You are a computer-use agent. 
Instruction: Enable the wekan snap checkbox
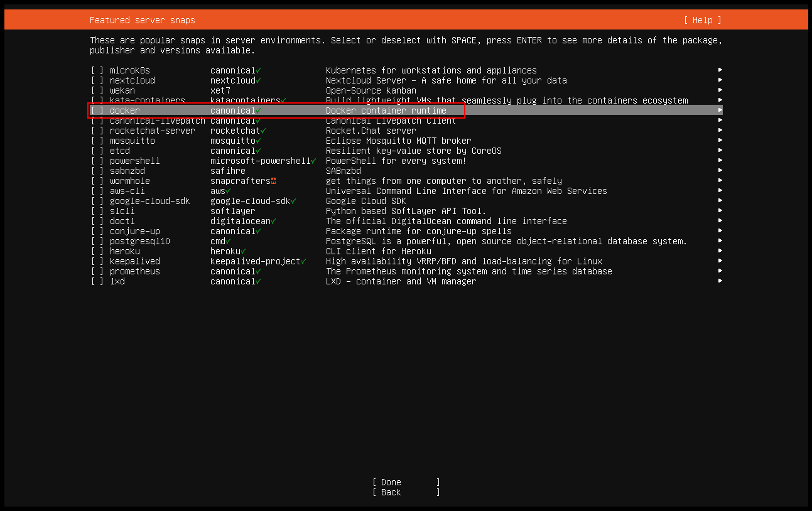[x=97, y=90]
